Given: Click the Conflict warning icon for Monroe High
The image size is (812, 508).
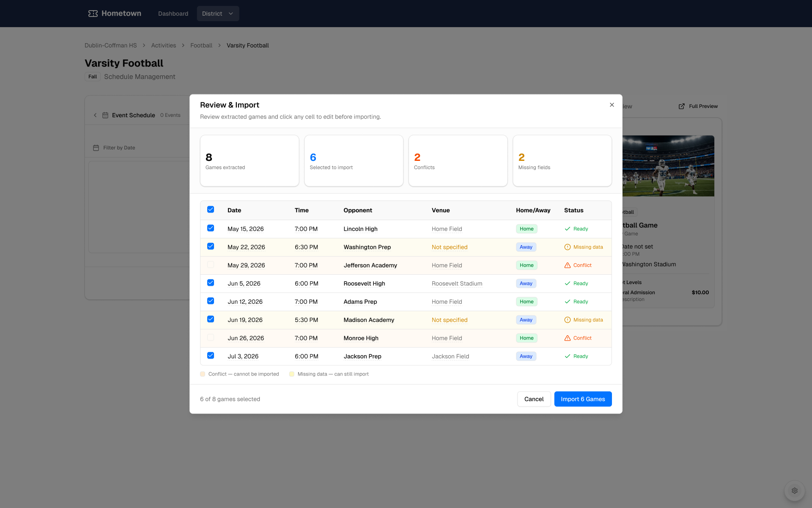Looking at the screenshot, I should coord(568,338).
